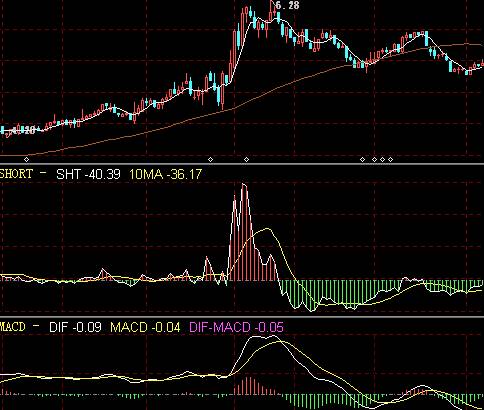Click the dash beside MACD label
484x410 pixels.
click(x=36, y=325)
